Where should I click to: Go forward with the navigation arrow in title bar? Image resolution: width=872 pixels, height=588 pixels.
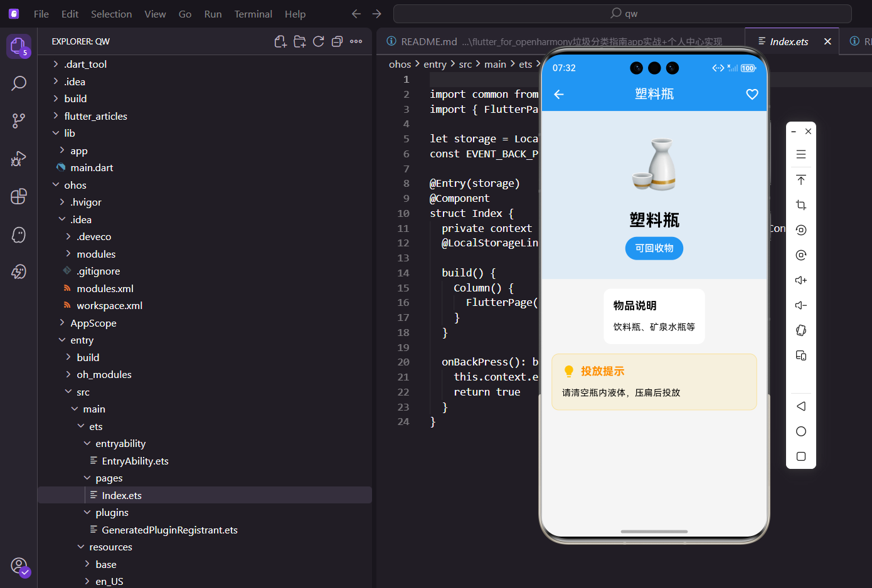point(376,14)
